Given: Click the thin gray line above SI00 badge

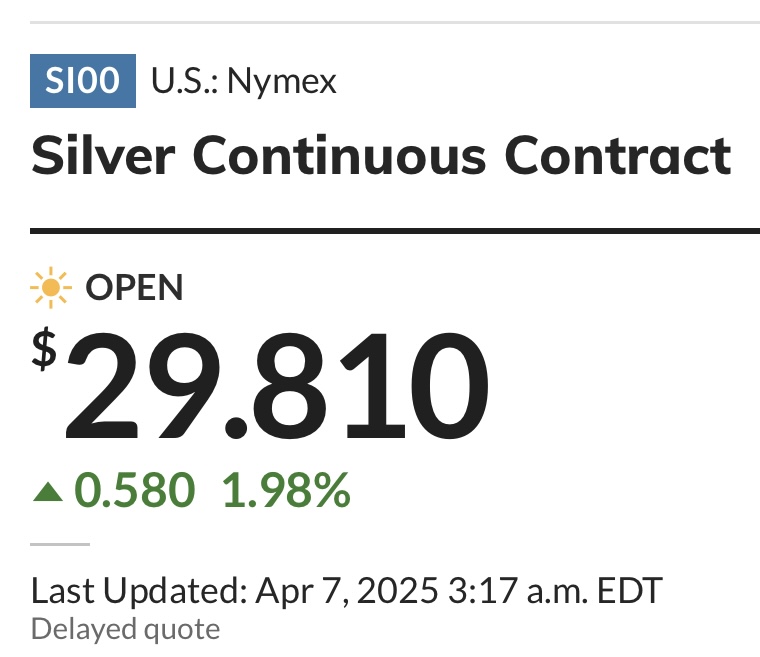Looking at the screenshot, I should pyautogui.click(x=395, y=22).
